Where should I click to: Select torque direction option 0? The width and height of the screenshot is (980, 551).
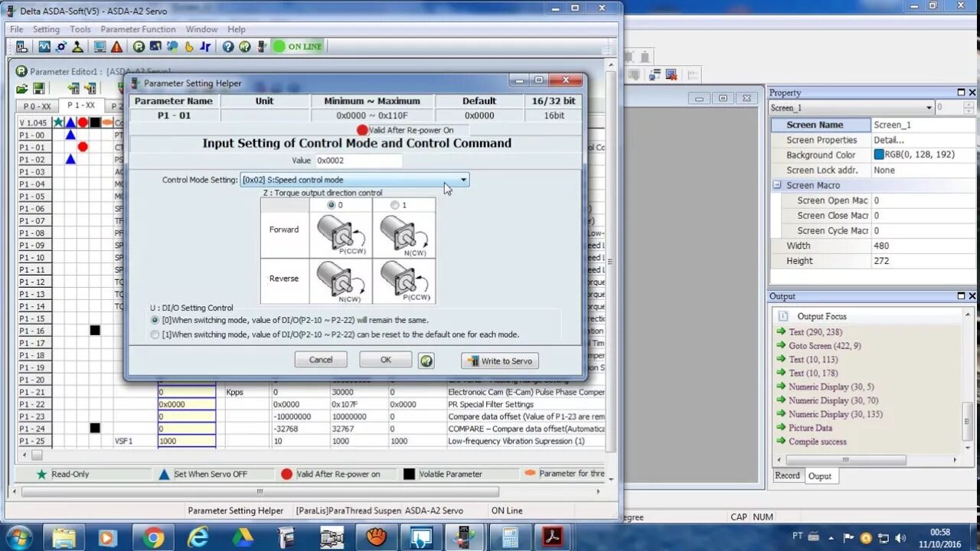pos(332,205)
